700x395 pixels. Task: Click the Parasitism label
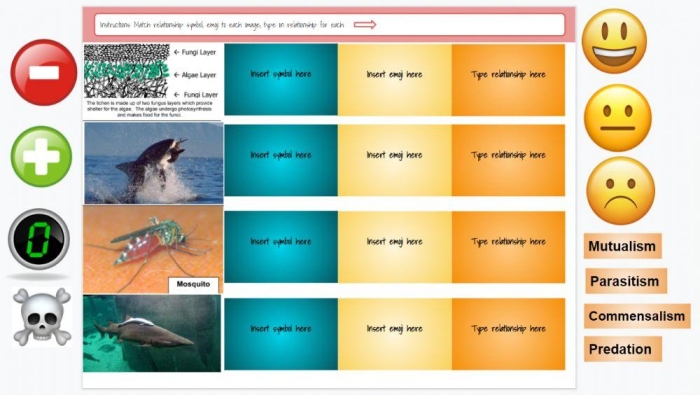coord(625,281)
